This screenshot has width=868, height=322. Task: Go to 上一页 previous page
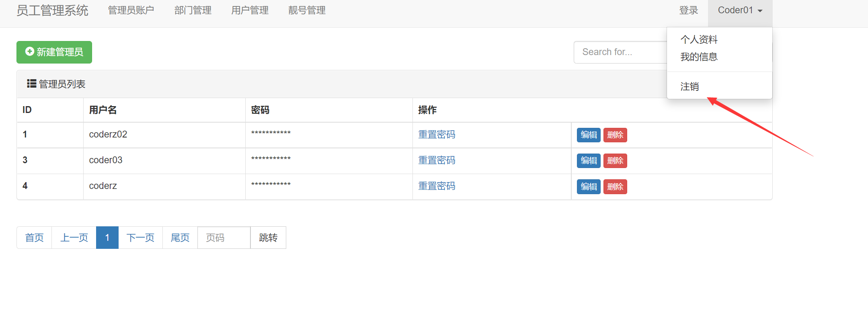[x=74, y=238]
